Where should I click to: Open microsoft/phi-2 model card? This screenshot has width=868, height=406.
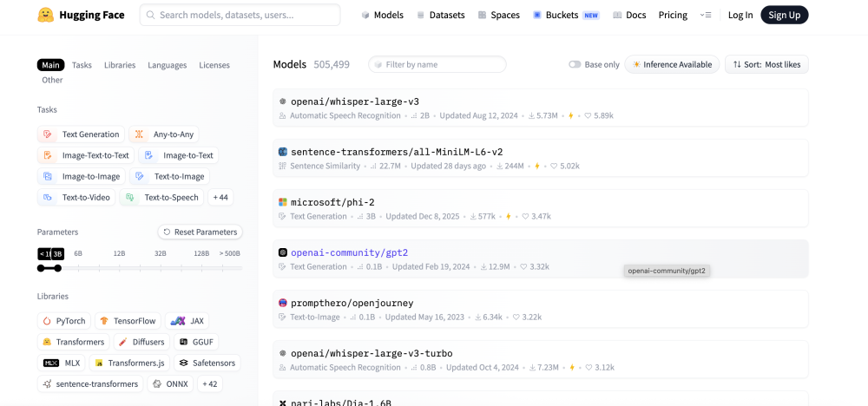[540, 208]
